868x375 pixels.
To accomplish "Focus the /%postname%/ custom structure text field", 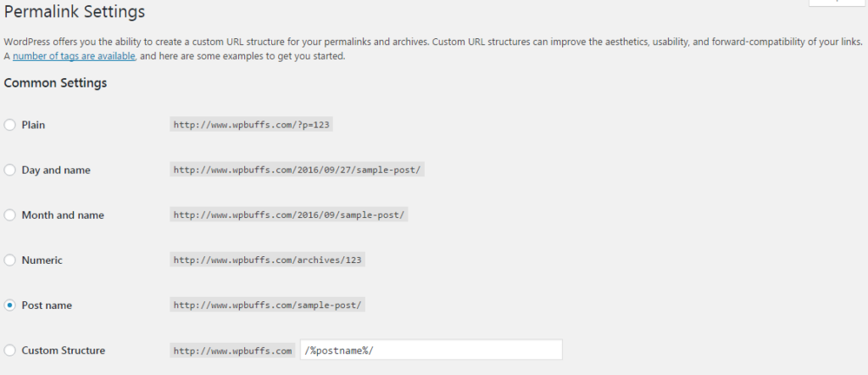I will [x=431, y=350].
